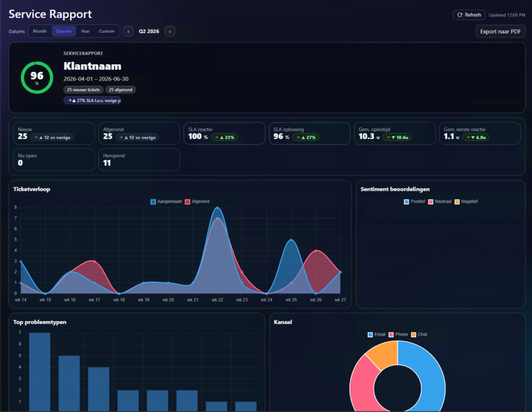Toggle Afgerond series in Ticketverloop legend
This screenshot has width=532, height=412.
(197, 202)
